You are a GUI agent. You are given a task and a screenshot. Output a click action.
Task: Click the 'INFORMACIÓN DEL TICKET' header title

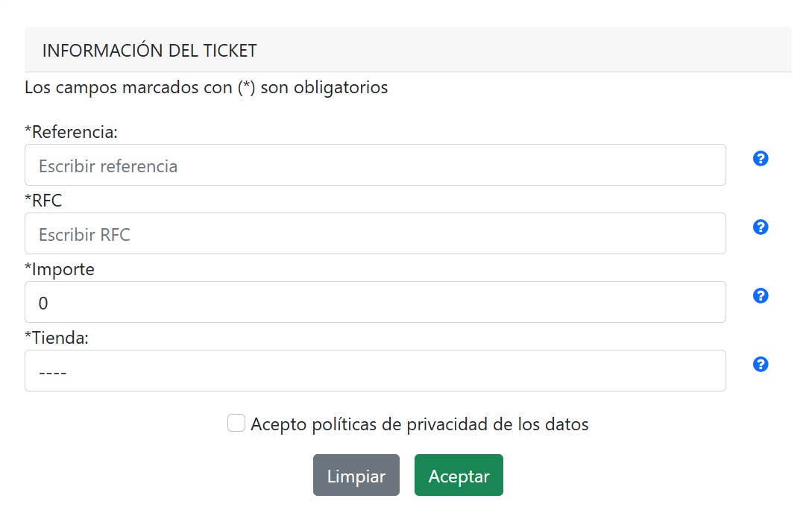click(x=150, y=51)
